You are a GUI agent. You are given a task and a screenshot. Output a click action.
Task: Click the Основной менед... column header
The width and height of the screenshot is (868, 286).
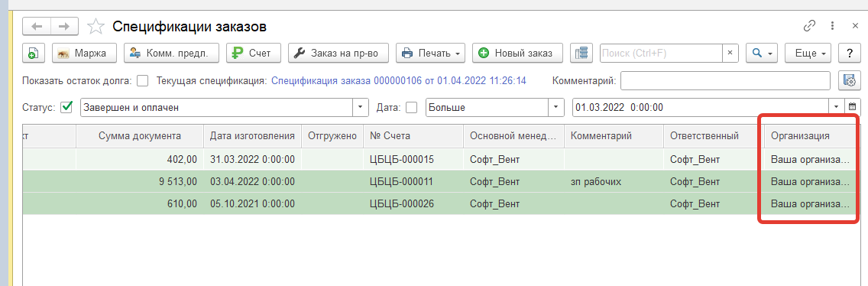[513, 136]
